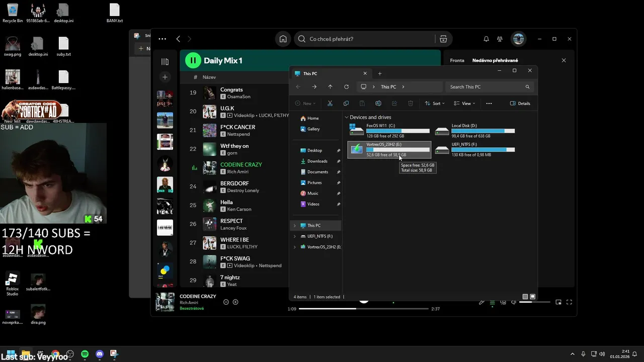Viewport: 644px width, 362px height.
Task: Open the View dropdown in File Explorer
Action: [x=464, y=103]
